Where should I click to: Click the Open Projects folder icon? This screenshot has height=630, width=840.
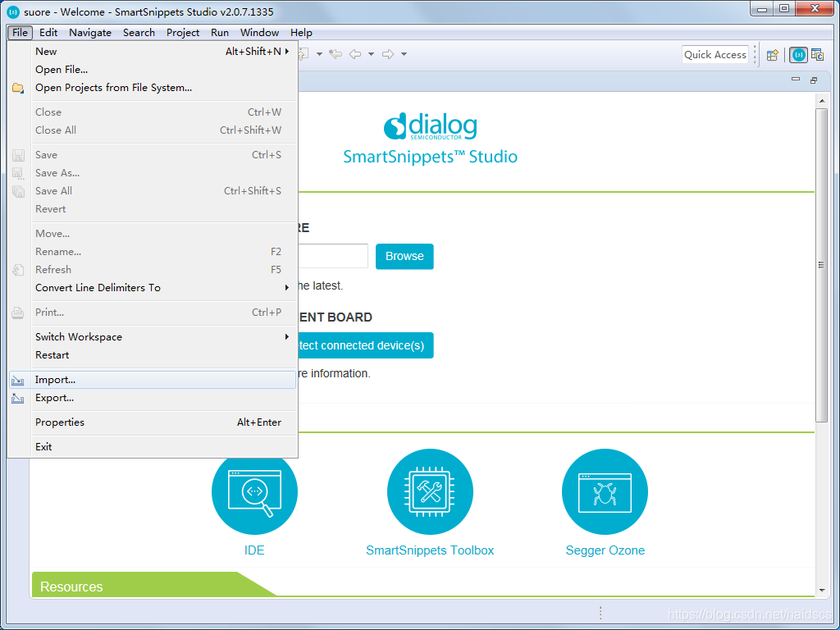[18, 88]
